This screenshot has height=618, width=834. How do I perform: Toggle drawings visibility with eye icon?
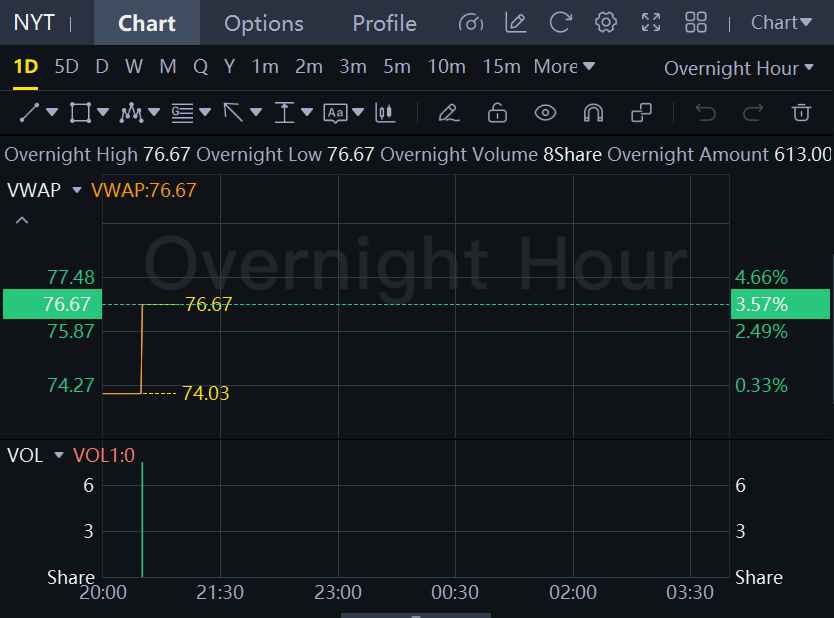pos(545,113)
